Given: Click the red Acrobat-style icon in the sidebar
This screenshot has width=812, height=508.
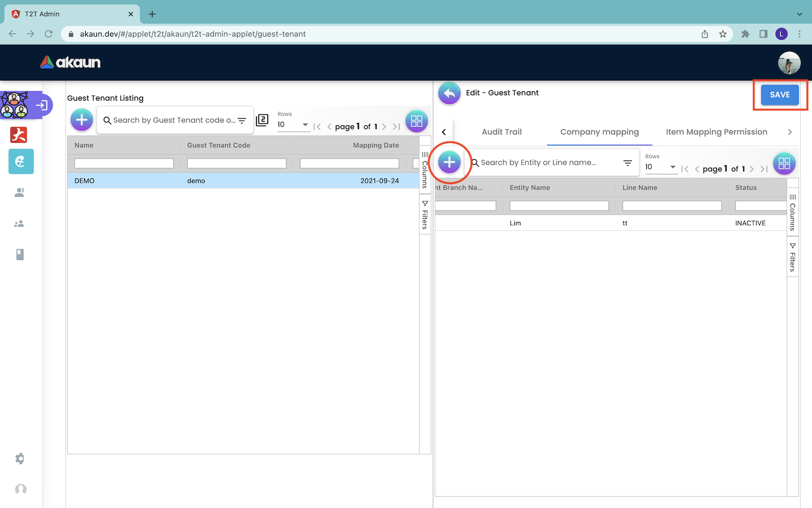Looking at the screenshot, I should 19,135.
